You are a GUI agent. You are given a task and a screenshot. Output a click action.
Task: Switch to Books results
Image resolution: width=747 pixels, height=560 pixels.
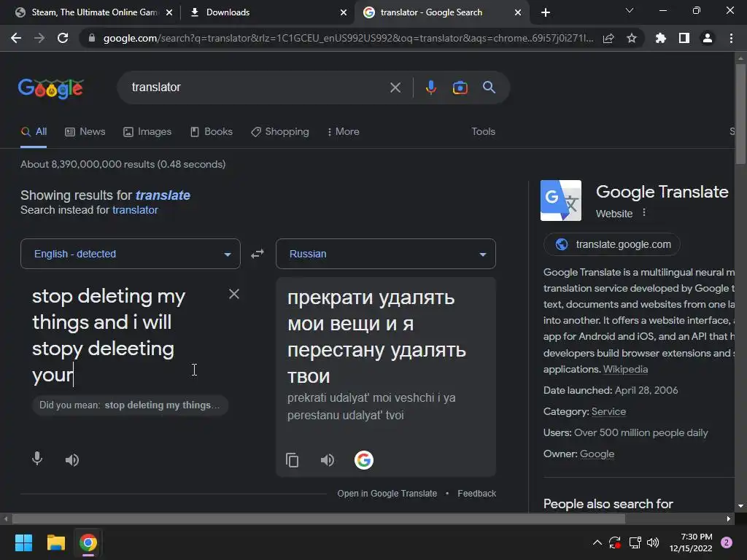pyautogui.click(x=212, y=132)
